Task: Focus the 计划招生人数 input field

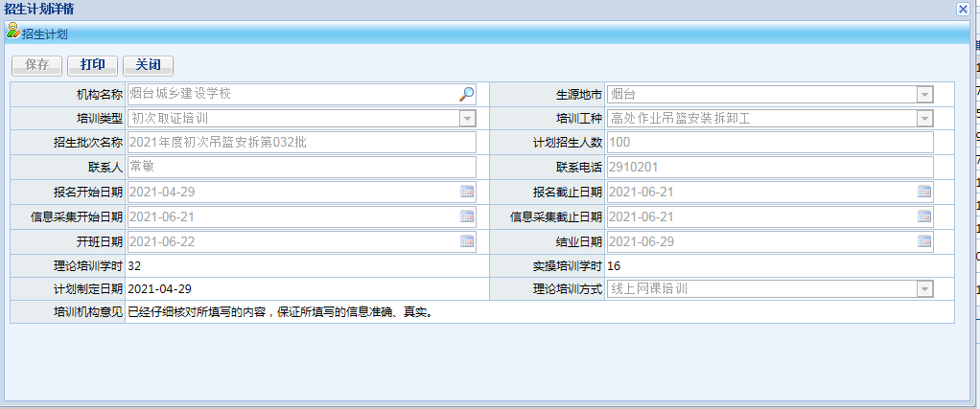Action: pyautogui.click(x=770, y=143)
